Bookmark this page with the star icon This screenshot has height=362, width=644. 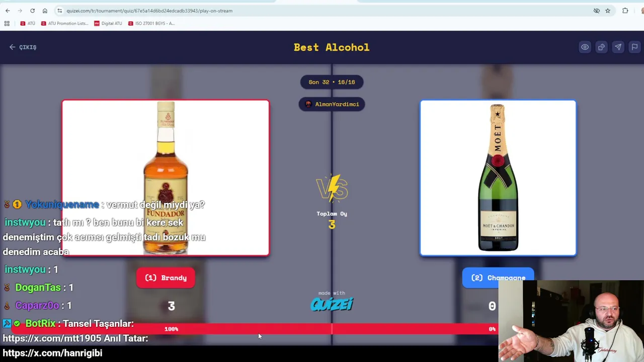click(608, 11)
